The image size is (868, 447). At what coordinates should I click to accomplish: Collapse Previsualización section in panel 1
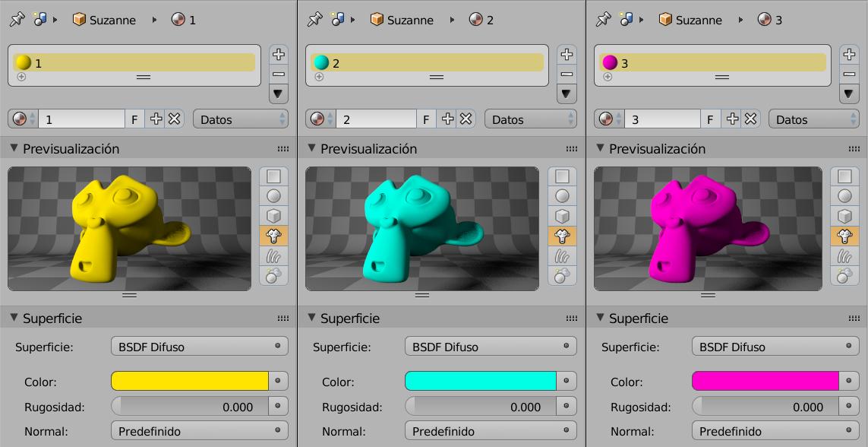(15, 148)
